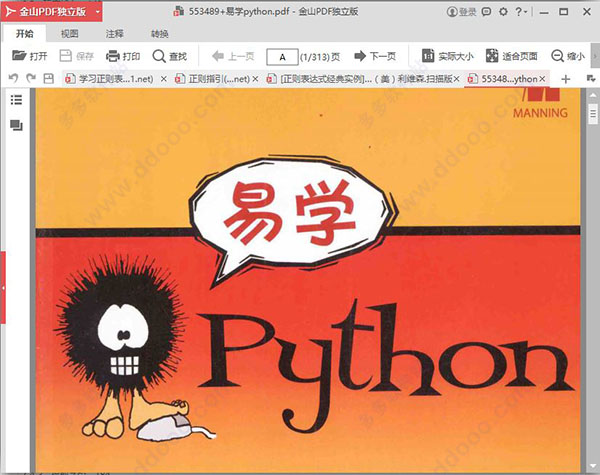Switch to the 开始 ribbon tab
The height and width of the screenshot is (475, 600).
24,34
